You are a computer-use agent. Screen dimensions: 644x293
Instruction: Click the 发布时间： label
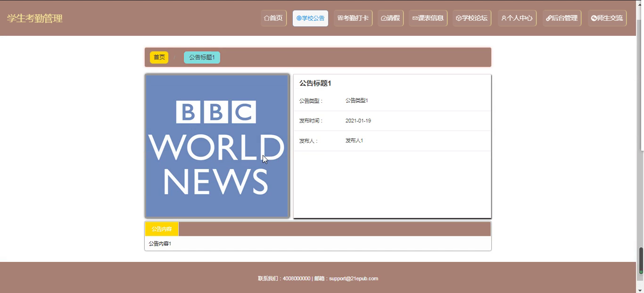click(311, 121)
